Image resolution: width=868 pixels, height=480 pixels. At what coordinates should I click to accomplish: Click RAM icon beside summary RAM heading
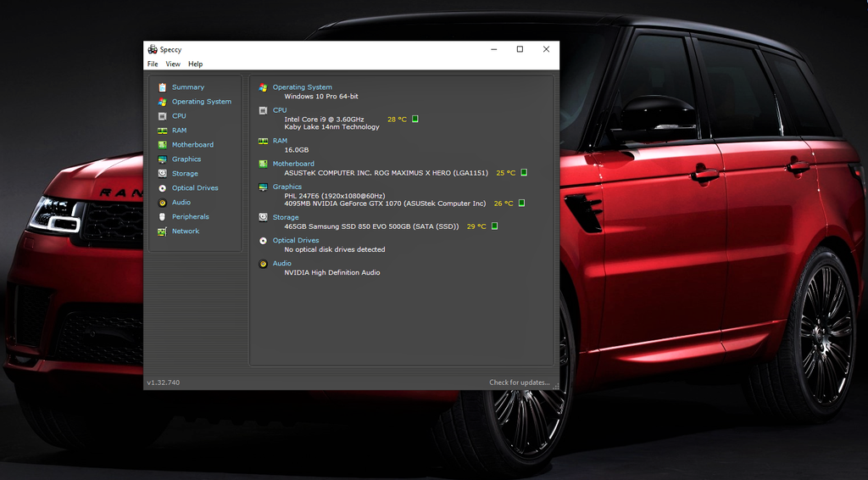[x=263, y=141]
